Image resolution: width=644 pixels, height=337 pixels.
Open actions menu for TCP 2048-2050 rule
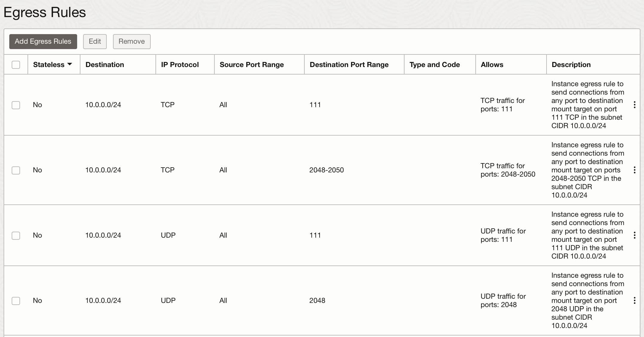coord(634,170)
